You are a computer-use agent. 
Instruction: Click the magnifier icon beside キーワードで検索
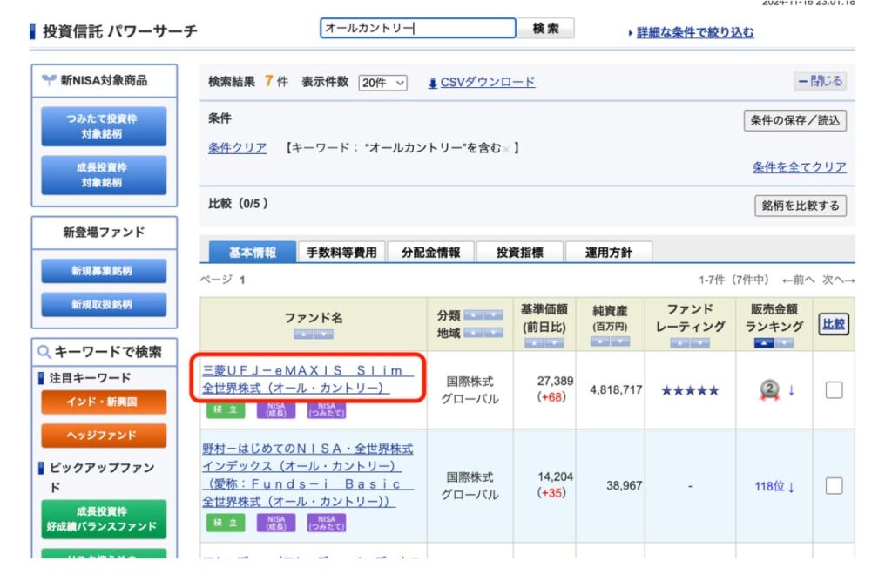[44, 352]
